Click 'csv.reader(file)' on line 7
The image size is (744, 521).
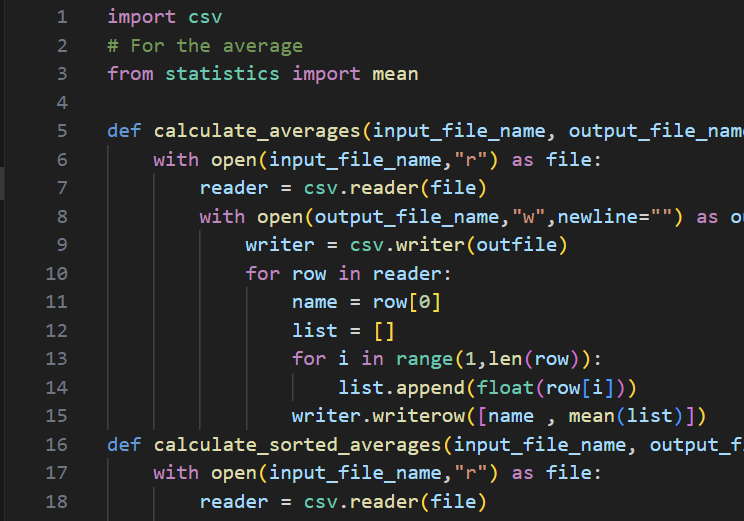click(x=395, y=188)
